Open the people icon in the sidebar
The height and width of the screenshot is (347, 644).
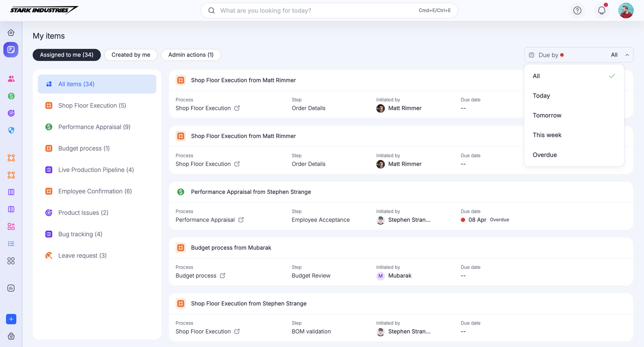pyautogui.click(x=11, y=79)
